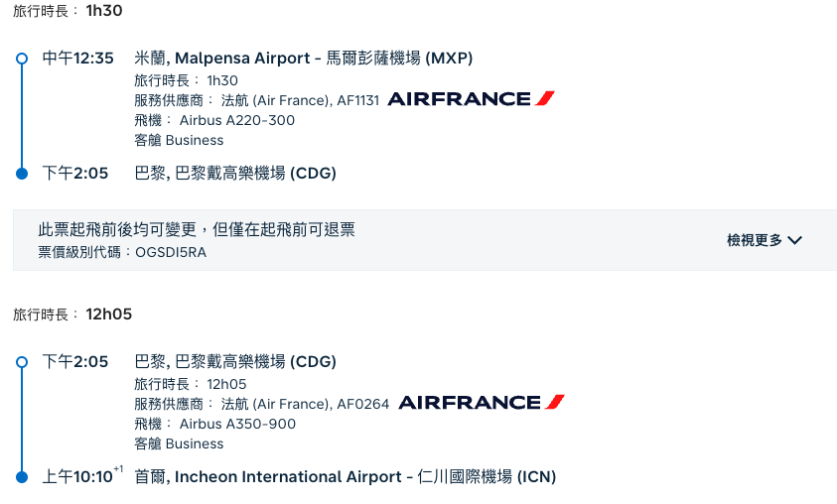837x504 pixels.
Task: Click the Air France logo beside AF0264
Action: click(x=482, y=402)
